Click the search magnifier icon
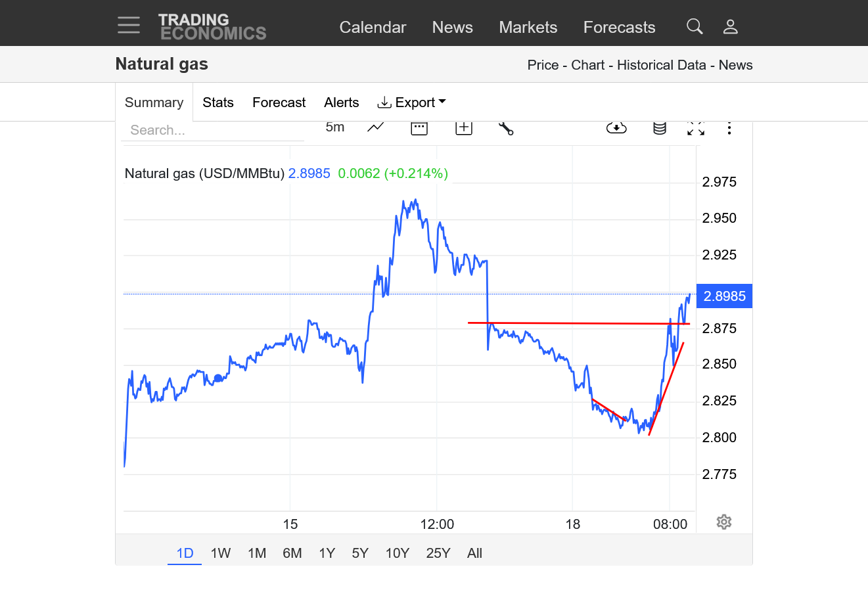868x592 pixels. coord(695,26)
